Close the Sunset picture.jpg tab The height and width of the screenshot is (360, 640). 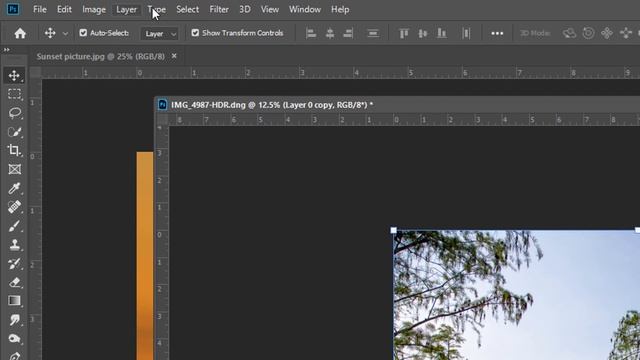point(174,56)
